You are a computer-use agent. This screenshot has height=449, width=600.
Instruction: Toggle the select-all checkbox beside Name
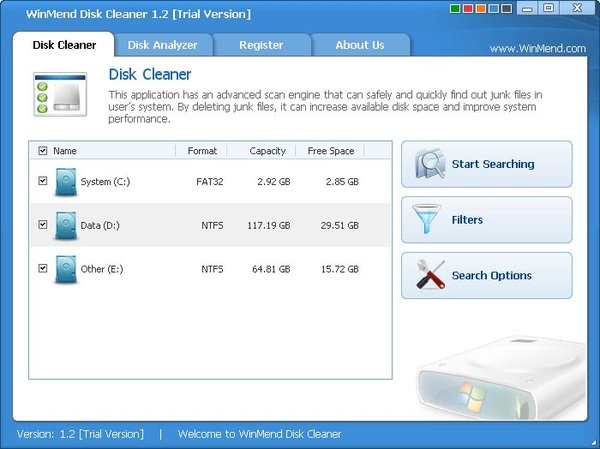coord(42,151)
